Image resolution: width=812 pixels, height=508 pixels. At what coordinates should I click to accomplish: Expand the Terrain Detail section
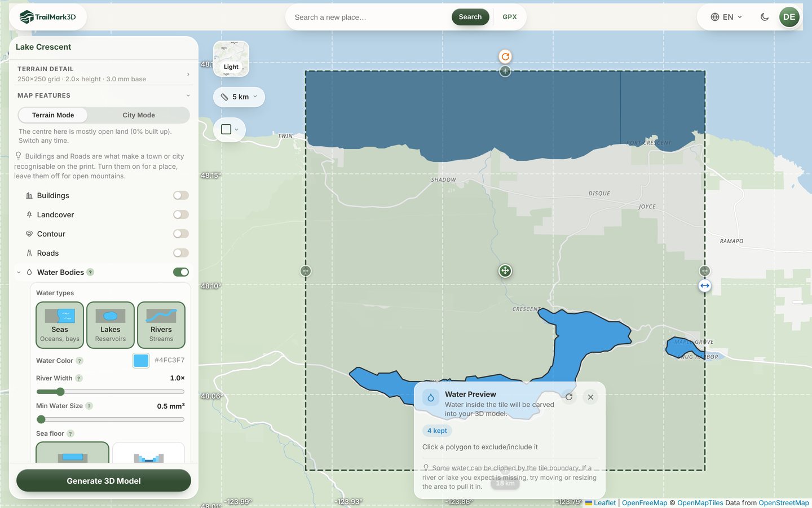[104, 74]
